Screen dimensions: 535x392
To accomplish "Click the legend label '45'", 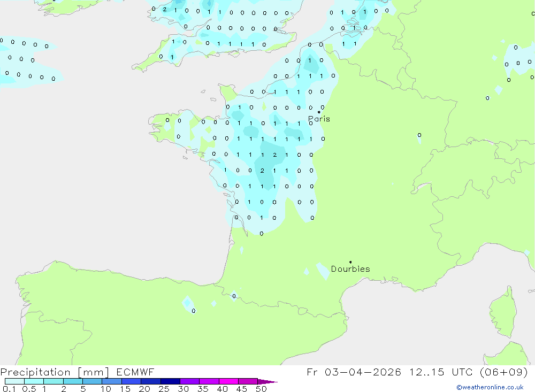I will (242, 389).
